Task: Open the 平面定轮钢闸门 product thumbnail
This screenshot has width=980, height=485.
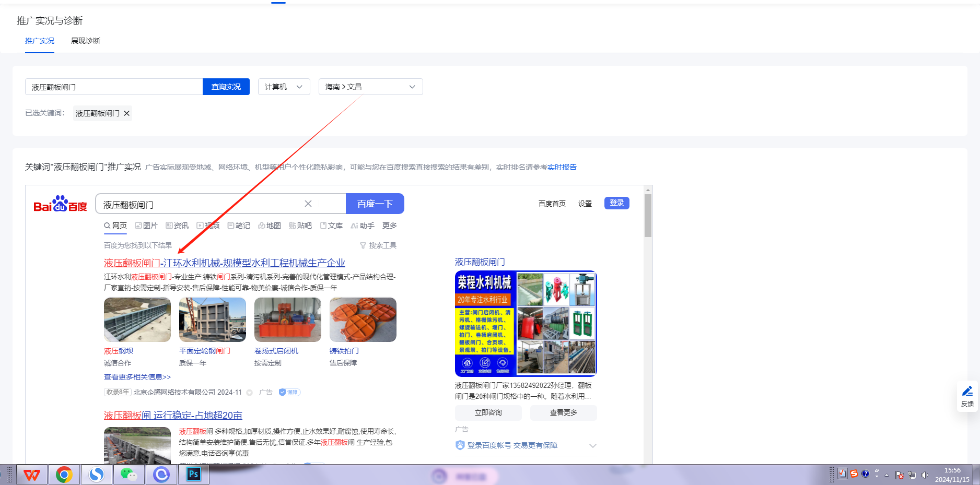Action: 213,320
